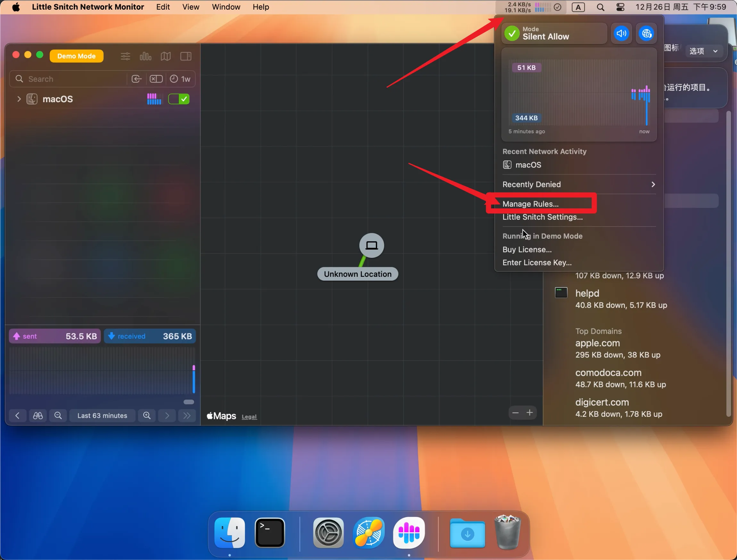
Task: Open Control Center in menu bar
Action: (620, 7)
